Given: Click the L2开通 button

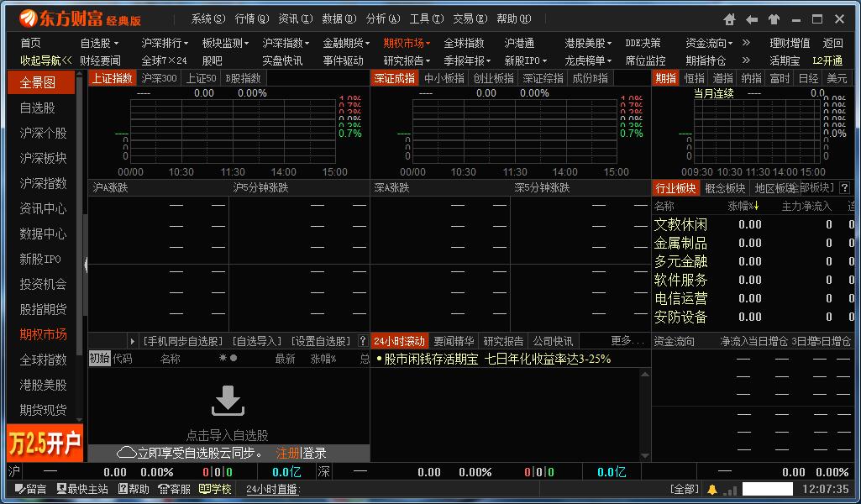Looking at the screenshot, I should click(827, 60).
